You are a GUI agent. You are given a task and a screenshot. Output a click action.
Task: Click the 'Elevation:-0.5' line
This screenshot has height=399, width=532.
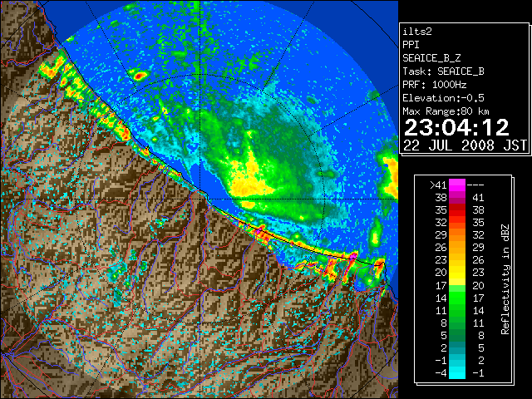click(443, 98)
